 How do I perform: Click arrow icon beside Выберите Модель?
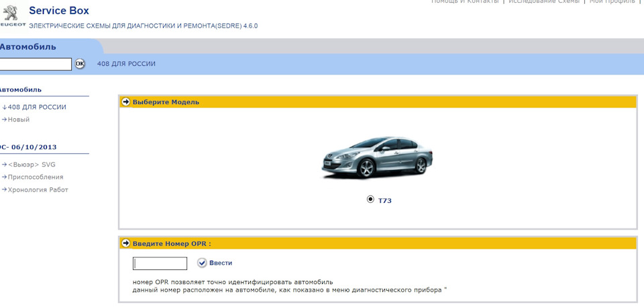coord(126,101)
